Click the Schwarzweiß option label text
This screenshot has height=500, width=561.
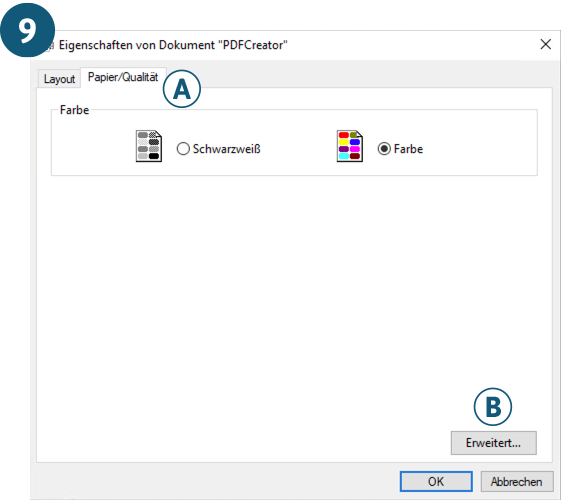[226, 149]
